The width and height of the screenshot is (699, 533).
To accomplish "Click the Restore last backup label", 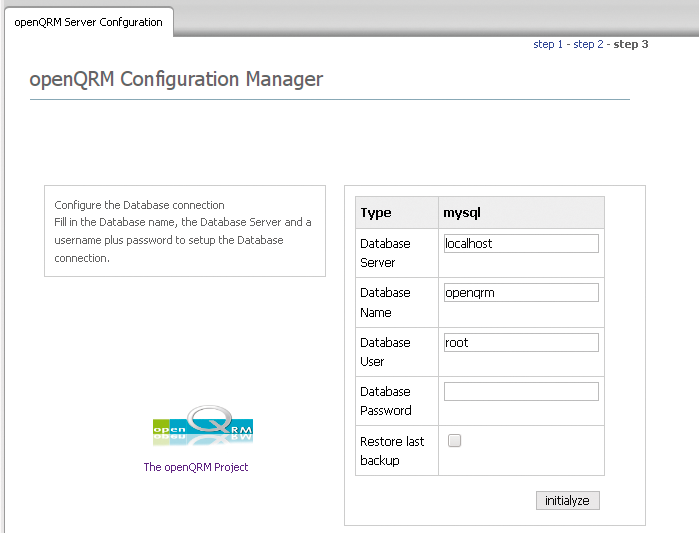I will (x=392, y=451).
